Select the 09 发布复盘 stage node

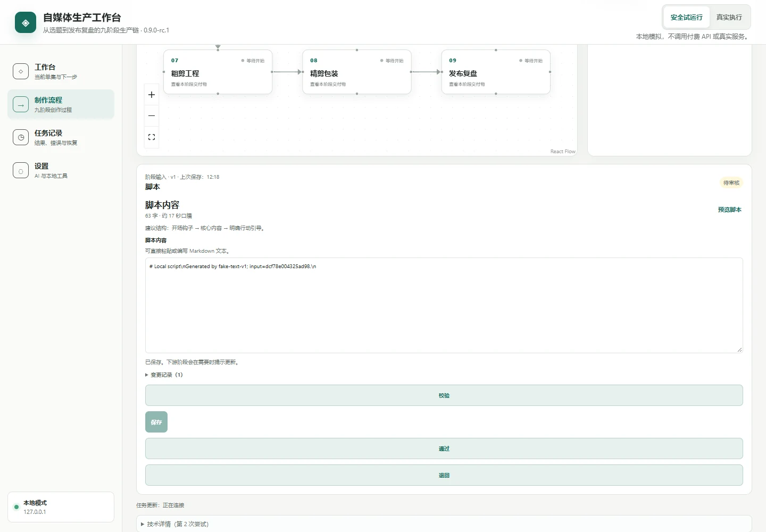coord(496,72)
